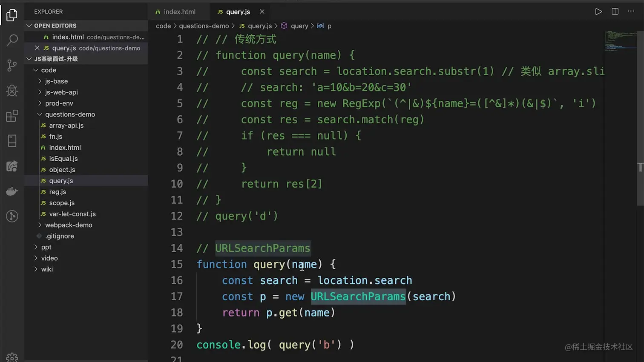Collapse the JS基础面试-升级 workspace section

click(86, 59)
